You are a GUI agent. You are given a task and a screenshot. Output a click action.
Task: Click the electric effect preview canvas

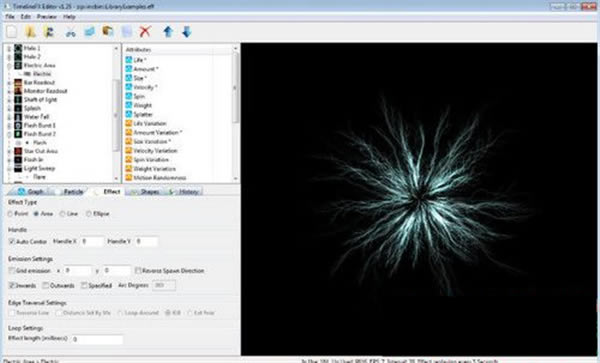tap(419, 199)
